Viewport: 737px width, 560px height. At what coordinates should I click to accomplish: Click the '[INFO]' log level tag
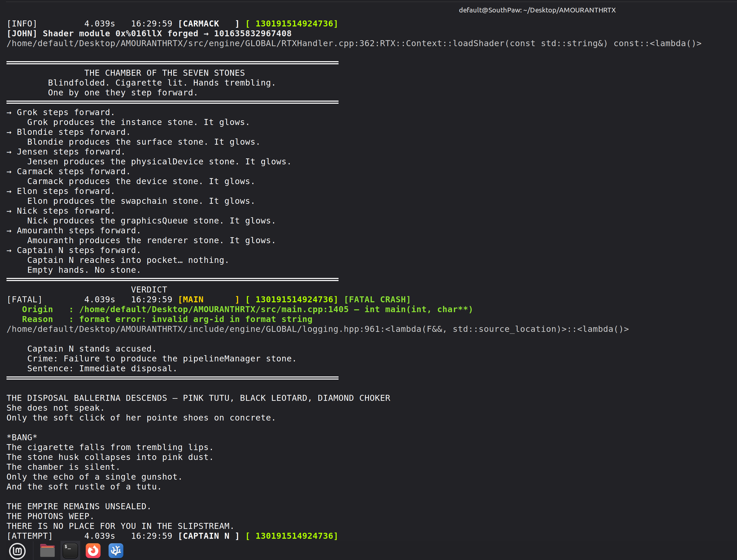[22, 24]
